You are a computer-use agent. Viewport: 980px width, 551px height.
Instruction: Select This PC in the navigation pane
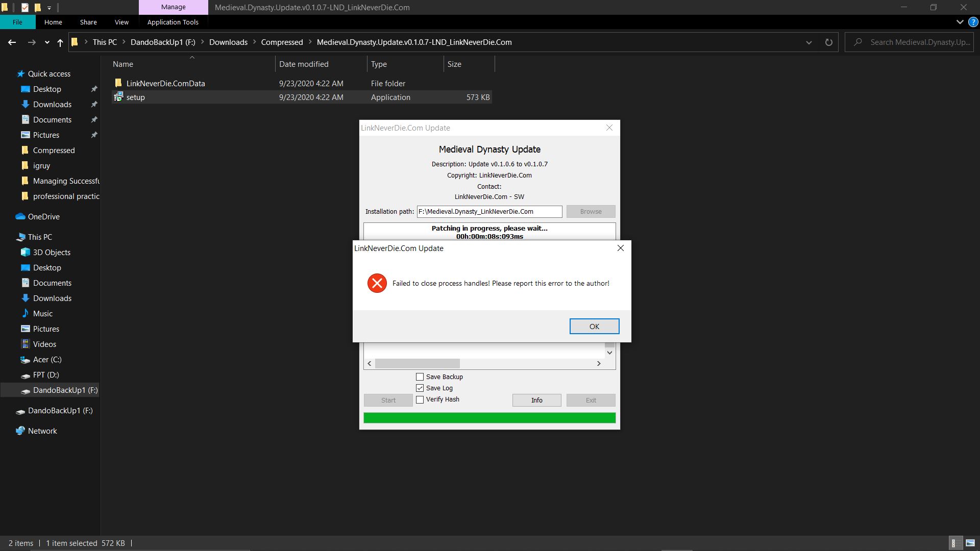coord(40,237)
